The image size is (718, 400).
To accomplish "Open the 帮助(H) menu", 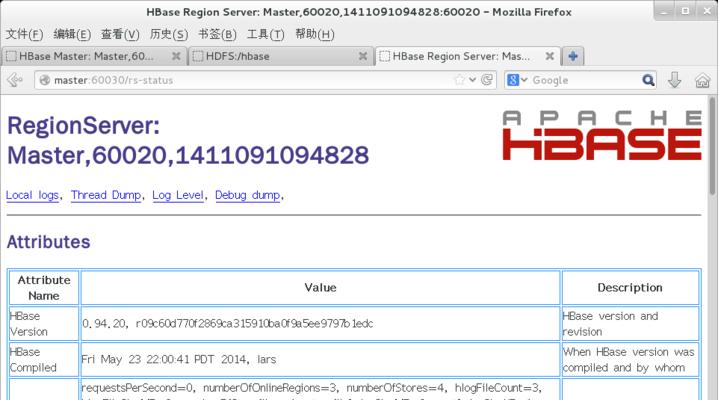I will (315, 34).
